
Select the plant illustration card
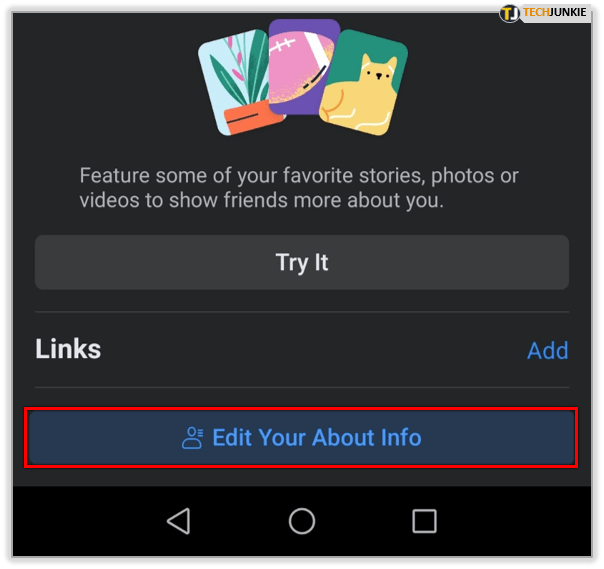coord(239,83)
